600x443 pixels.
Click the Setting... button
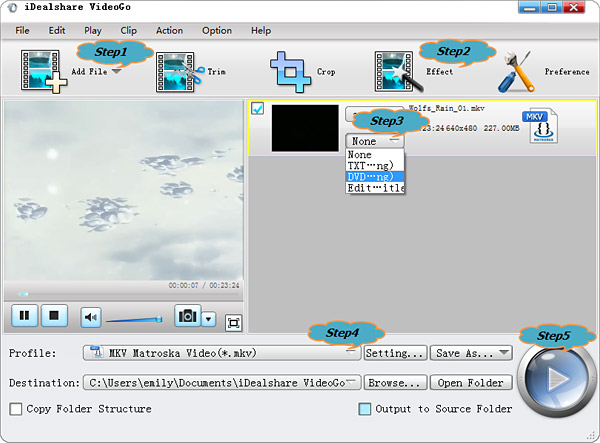395,353
